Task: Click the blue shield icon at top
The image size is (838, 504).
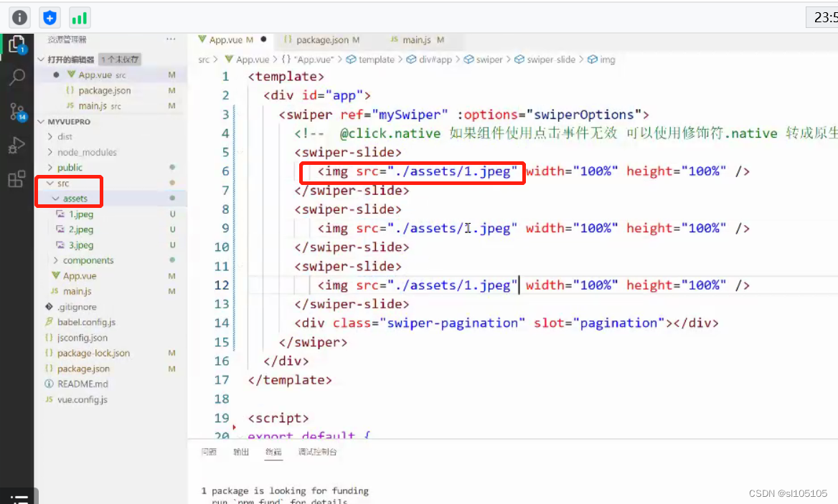Action: tap(50, 17)
